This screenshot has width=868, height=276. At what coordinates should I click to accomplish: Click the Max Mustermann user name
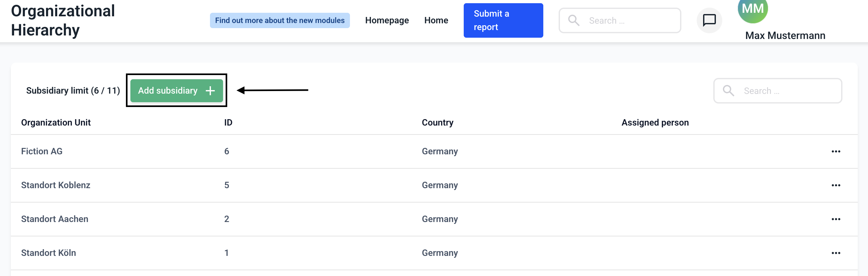point(785,35)
